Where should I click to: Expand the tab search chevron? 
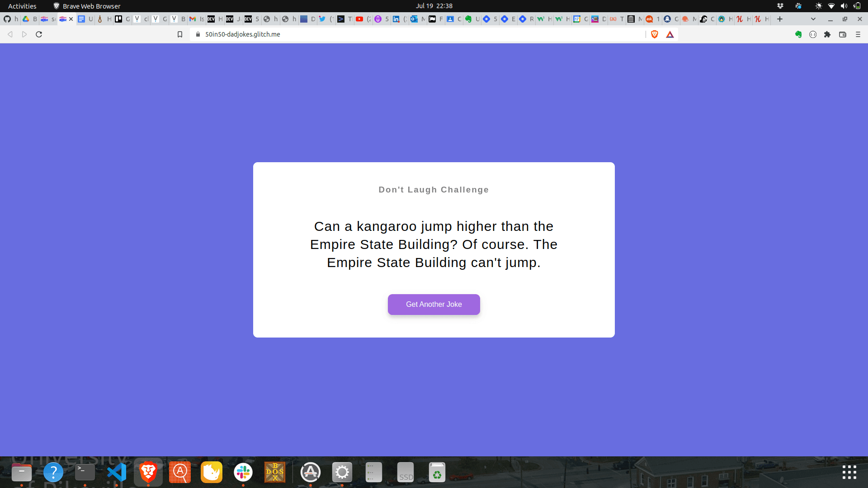[813, 19]
